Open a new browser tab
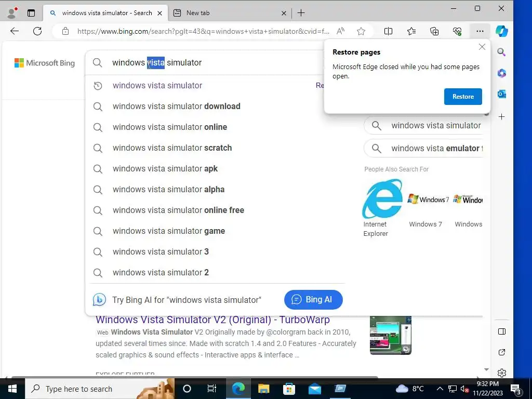This screenshot has width=532, height=399. [x=301, y=13]
